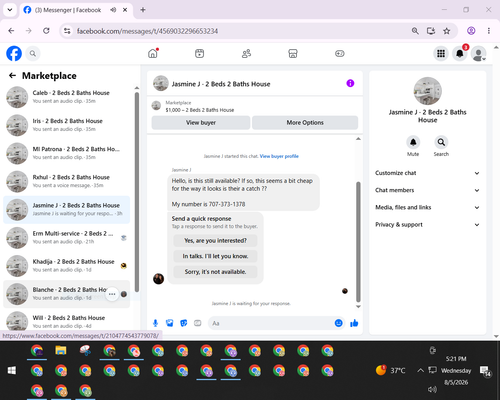This screenshot has height=400, width=500.
Task: Expand Chat members section
Action: [427, 190]
